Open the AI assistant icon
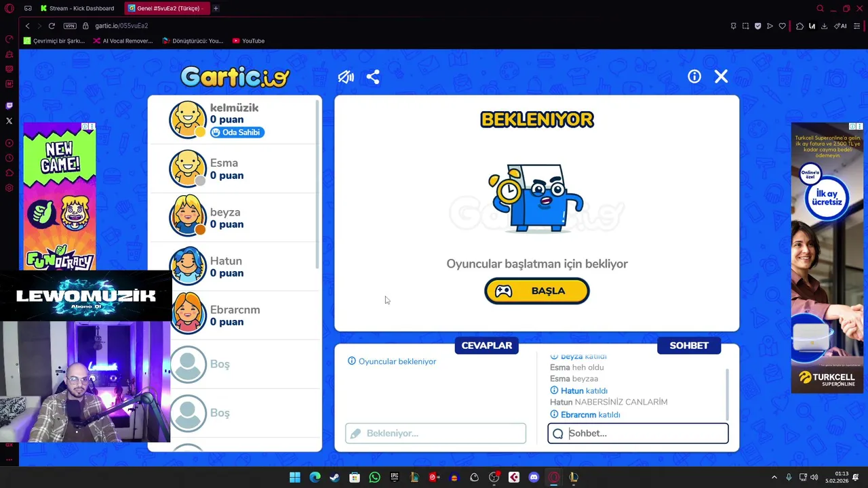This screenshot has height=488, width=868. (840, 26)
